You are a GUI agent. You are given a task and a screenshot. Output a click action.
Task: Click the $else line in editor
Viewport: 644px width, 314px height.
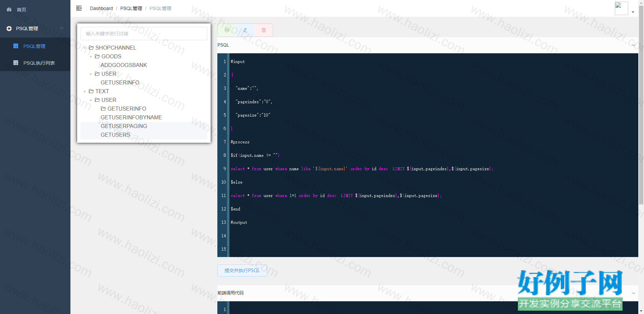[236, 182]
